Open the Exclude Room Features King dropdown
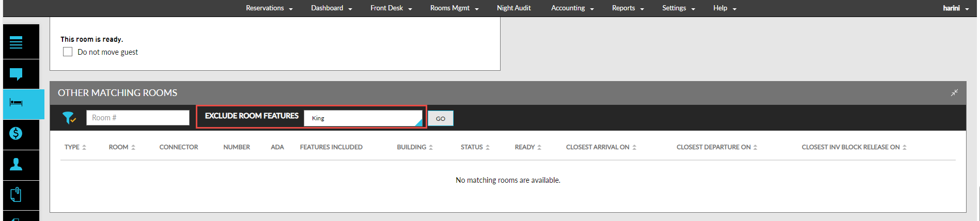Image resolution: width=980 pixels, height=221 pixels. pyautogui.click(x=363, y=118)
